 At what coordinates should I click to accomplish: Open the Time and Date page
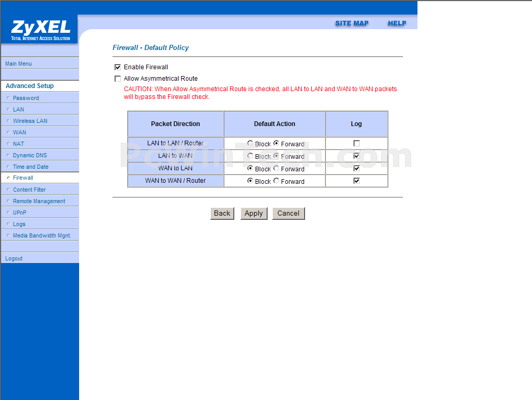click(31, 167)
